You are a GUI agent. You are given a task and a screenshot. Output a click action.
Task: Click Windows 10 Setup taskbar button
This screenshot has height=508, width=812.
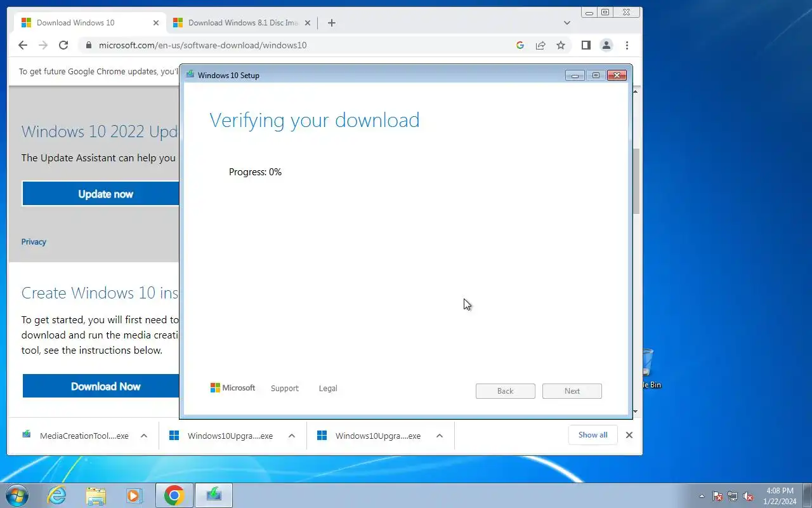(214, 495)
